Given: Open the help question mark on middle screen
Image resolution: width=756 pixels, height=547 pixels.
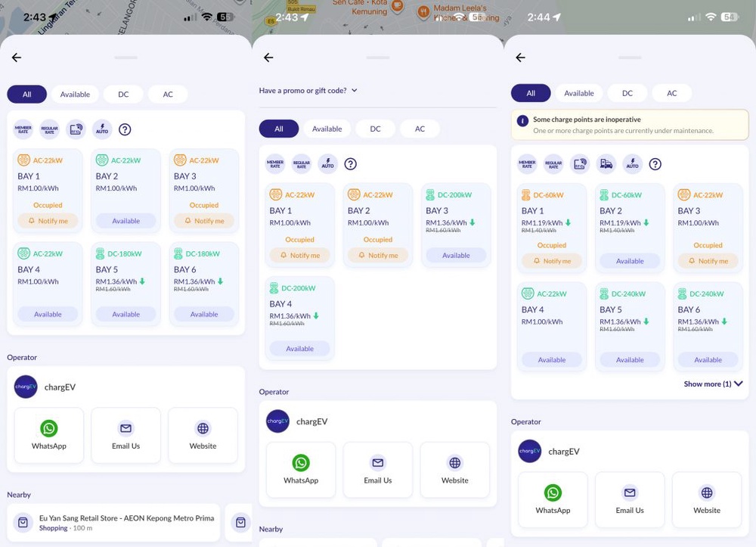Looking at the screenshot, I should [351, 164].
